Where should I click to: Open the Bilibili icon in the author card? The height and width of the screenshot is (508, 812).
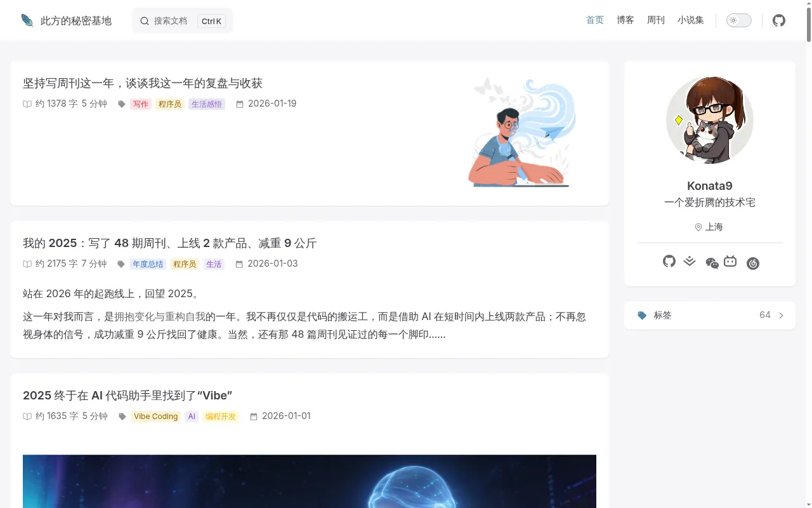coord(730,261)
